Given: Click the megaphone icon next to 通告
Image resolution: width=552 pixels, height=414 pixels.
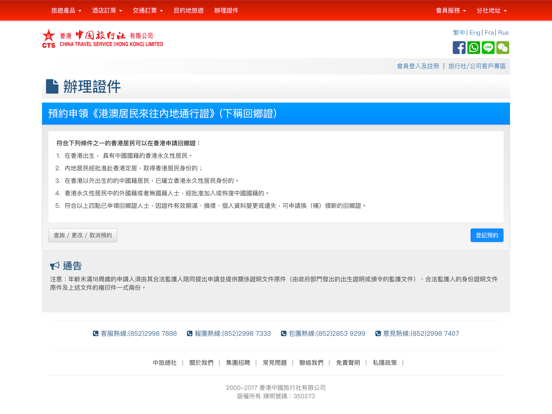Looking at the screenshot, I should click(x=55, y=265).
